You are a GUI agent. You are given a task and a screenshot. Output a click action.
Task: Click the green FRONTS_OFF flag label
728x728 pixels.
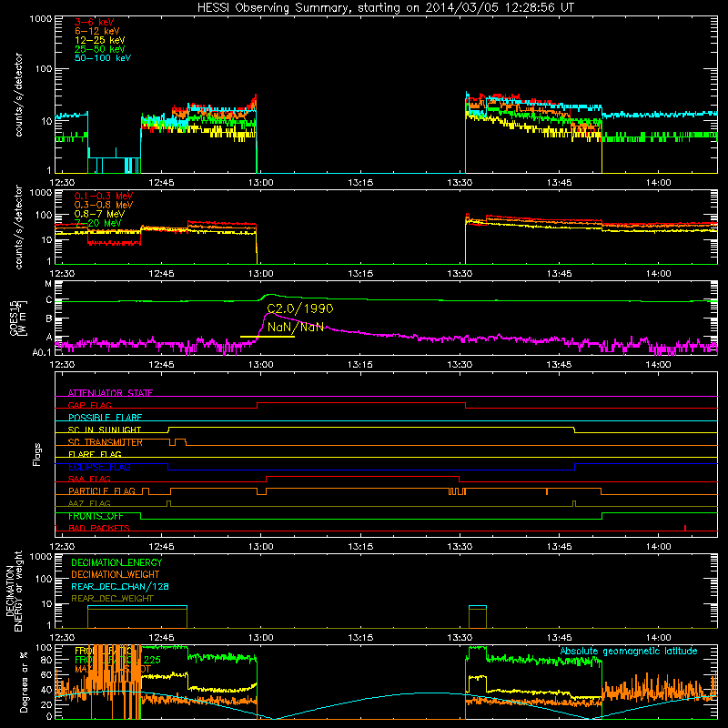[x=96, y=516]
